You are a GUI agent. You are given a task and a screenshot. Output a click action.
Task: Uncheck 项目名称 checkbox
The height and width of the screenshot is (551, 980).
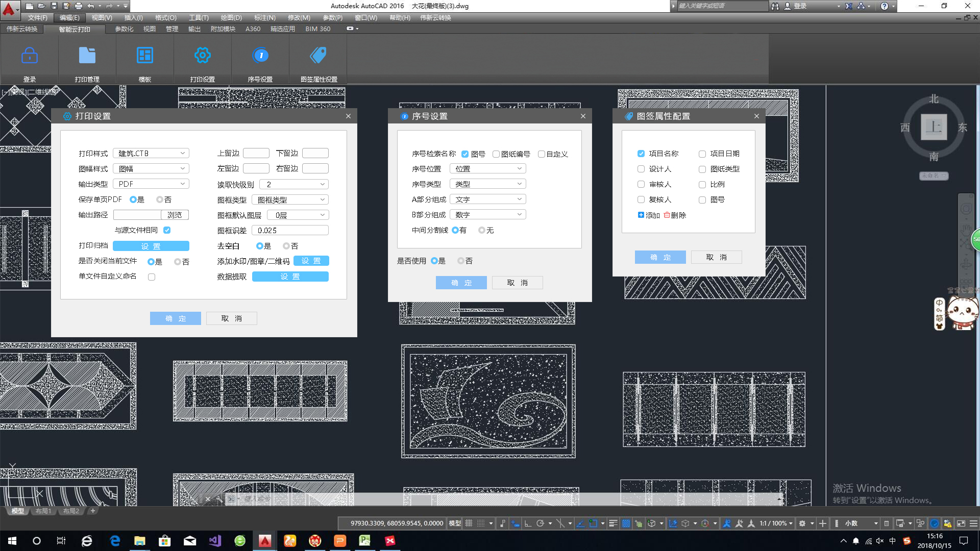click(641, 154)
